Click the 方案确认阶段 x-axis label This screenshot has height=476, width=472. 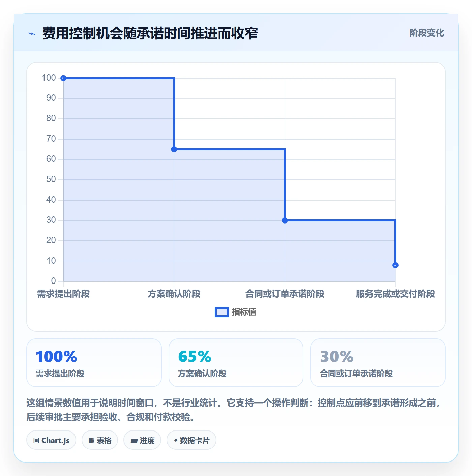[174, 294]
